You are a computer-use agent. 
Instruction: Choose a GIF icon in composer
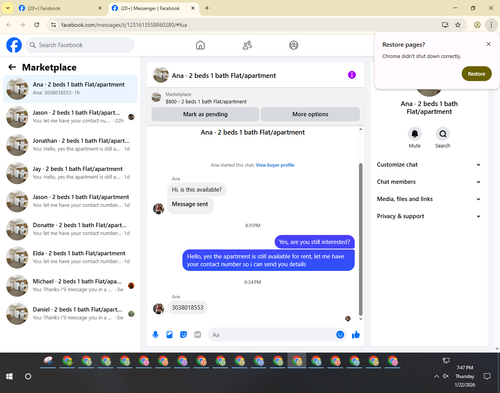[x=198, y=335]
